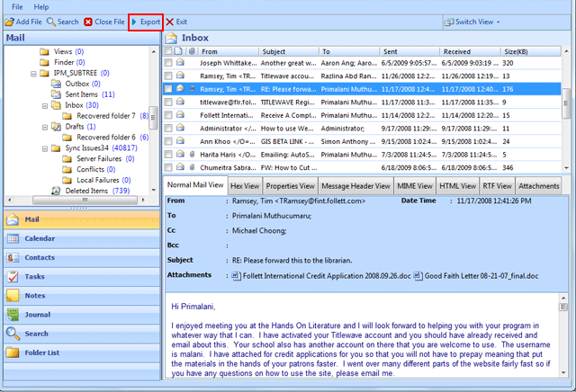576x392 pixels.
Task: Switch to the Properties View tab
Action: click(x=290, y=186)
